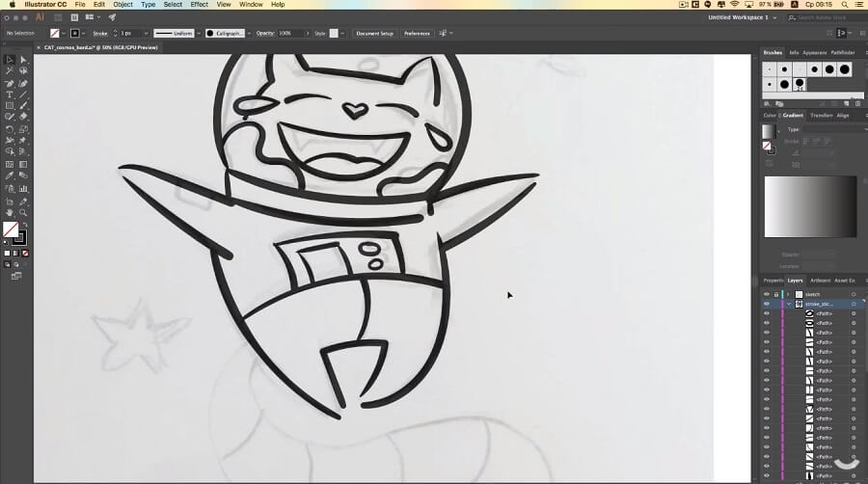The image size is (868, 484).
Task: Activate the Hand tool
Action: pyautogui.click(x=10, y=211)
